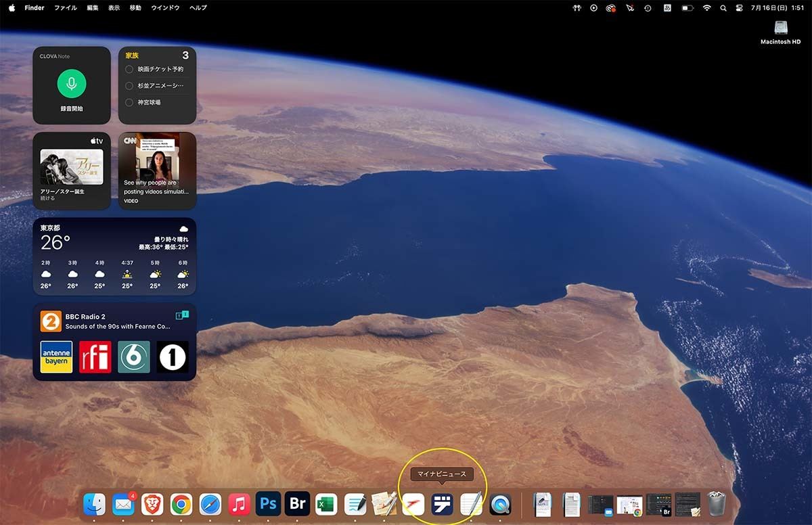The image size is (812, 525).
Task: Open Microsoft Excel from the Dock
Action: click(327, 504)
